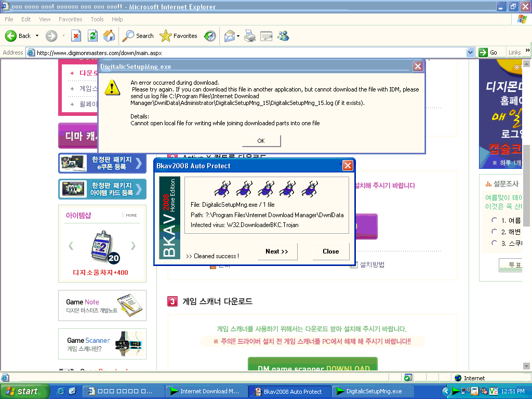Open the orange calendar-like tray icon

(x=474, y=391)
